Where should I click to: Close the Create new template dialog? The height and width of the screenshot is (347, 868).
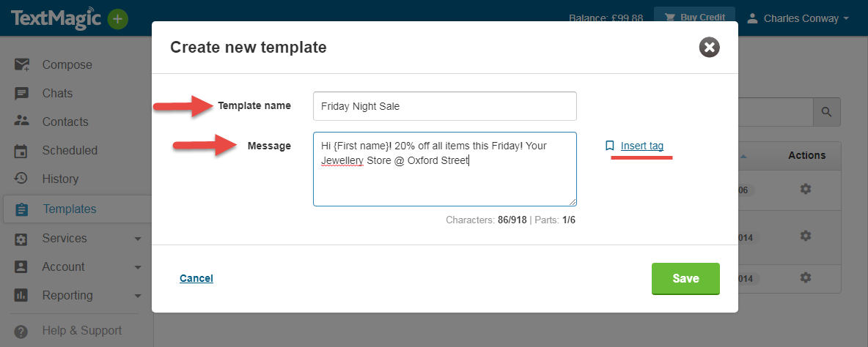[x=709, y=48]
